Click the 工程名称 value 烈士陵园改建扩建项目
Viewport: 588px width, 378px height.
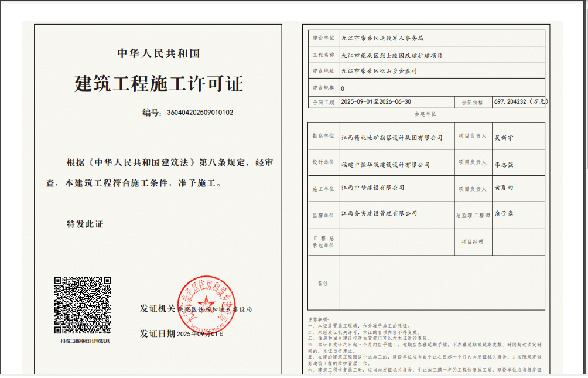coord(392,55)
